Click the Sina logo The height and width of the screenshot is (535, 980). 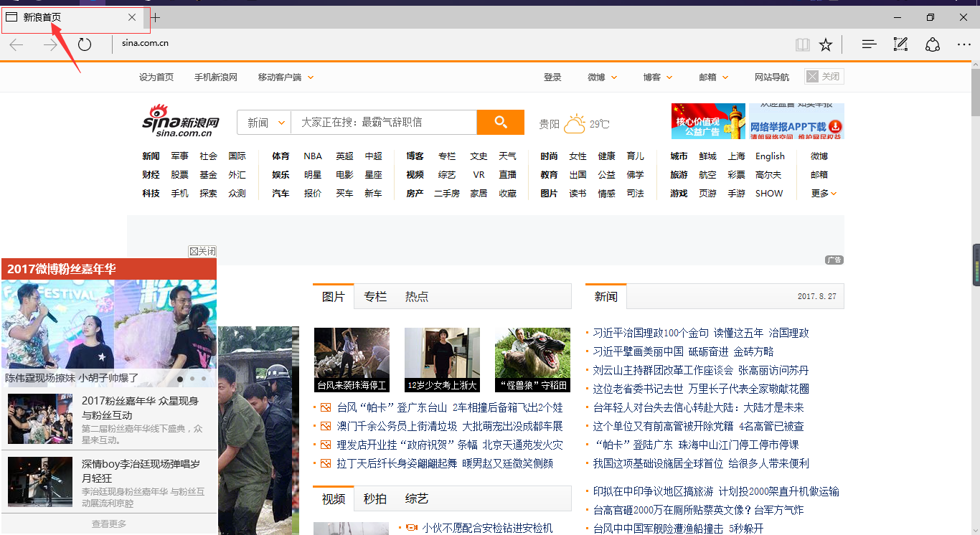coord(180,120)
